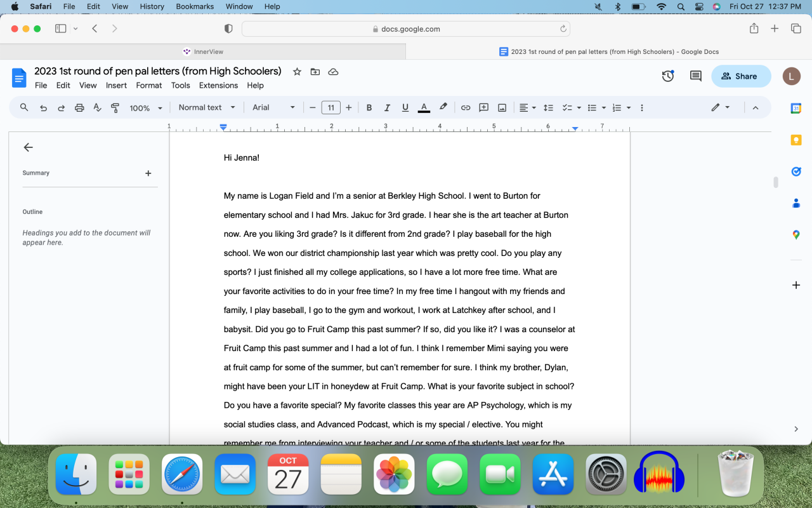
Task: Print the document using the printer icon
Action: (79, 108)
